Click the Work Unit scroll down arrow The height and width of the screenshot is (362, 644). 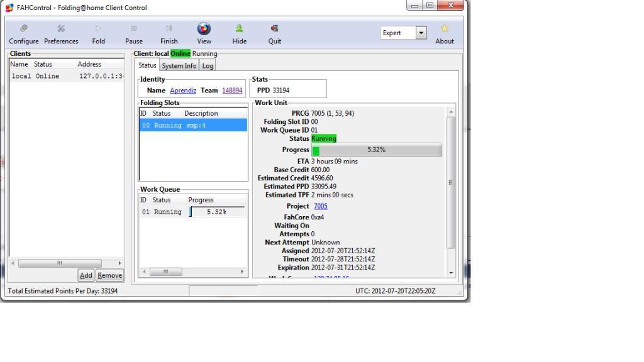pos(451,273)
